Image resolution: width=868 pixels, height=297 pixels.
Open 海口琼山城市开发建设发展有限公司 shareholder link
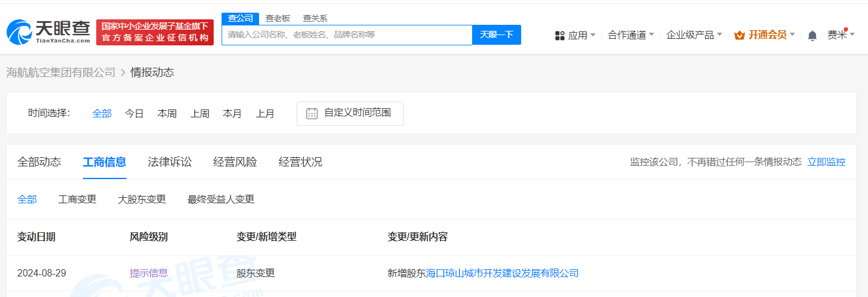tap(502, 273)
